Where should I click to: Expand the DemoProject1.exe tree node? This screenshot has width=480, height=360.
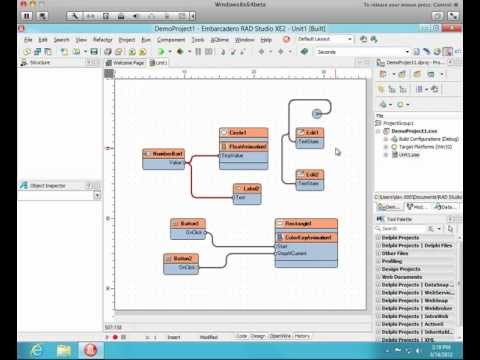point(378,131)
